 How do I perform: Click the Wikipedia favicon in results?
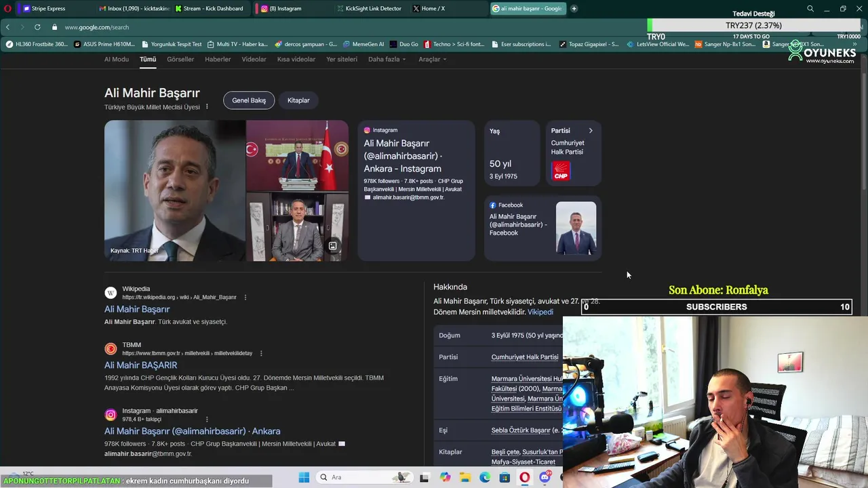pos(111,293)
